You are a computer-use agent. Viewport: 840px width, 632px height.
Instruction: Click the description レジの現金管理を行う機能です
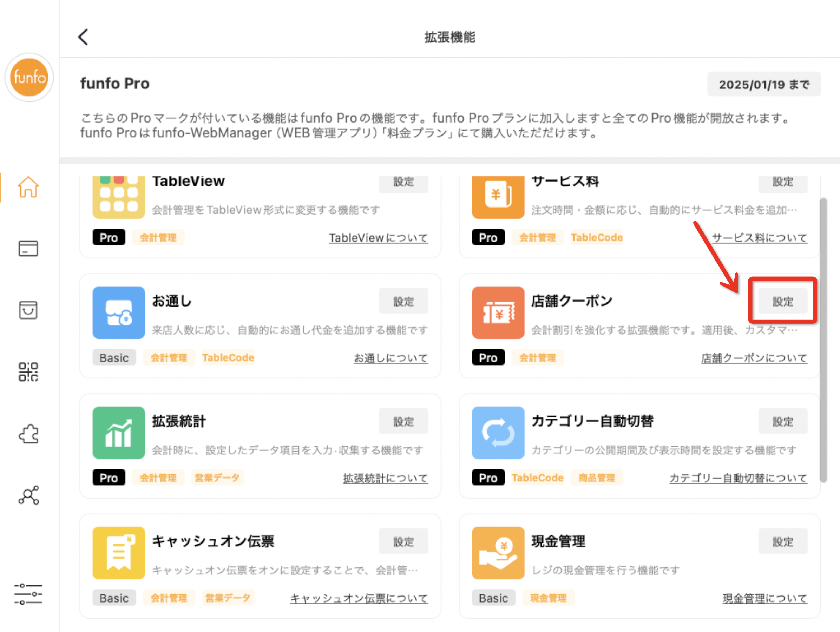coord(605,570)
